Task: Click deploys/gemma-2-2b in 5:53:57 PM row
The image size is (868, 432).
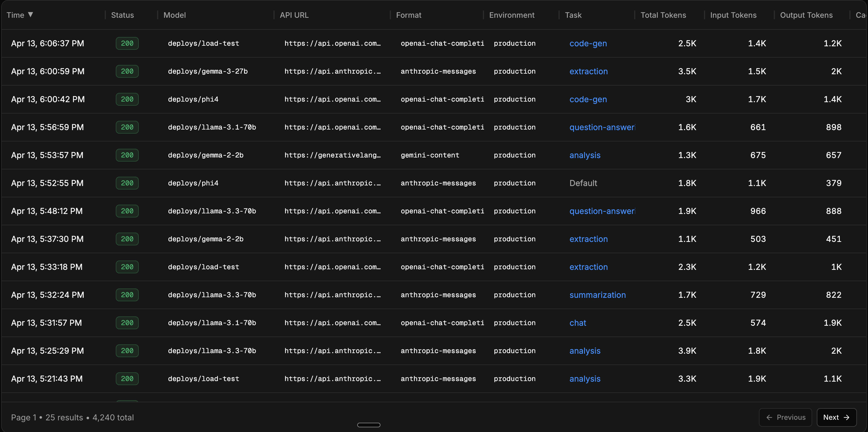Action: [206, 155]
